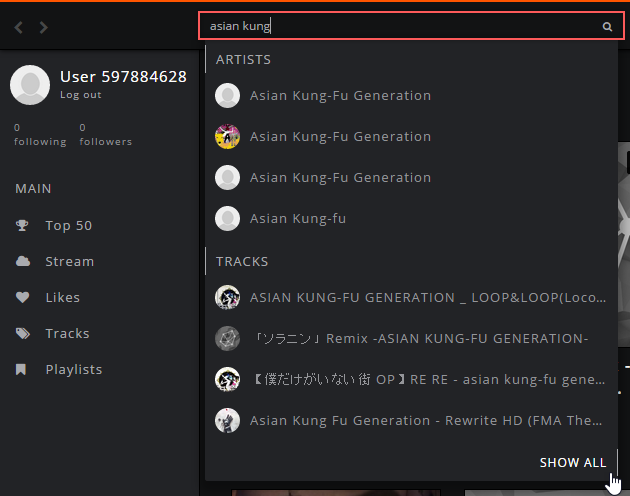Click the Stream cloud icon
630x496 pixels.
(x=22, y=262)
